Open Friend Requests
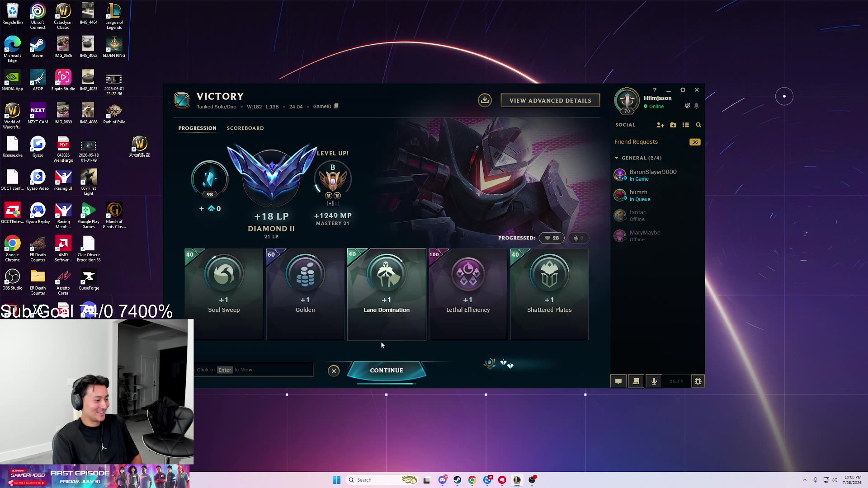Image resolution: width=868 pixels, height=488 pixels. point(657,142)
